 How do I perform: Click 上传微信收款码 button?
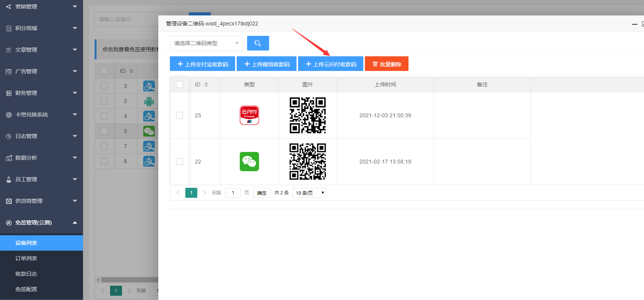pyautogui.click(x=266, y=64)
